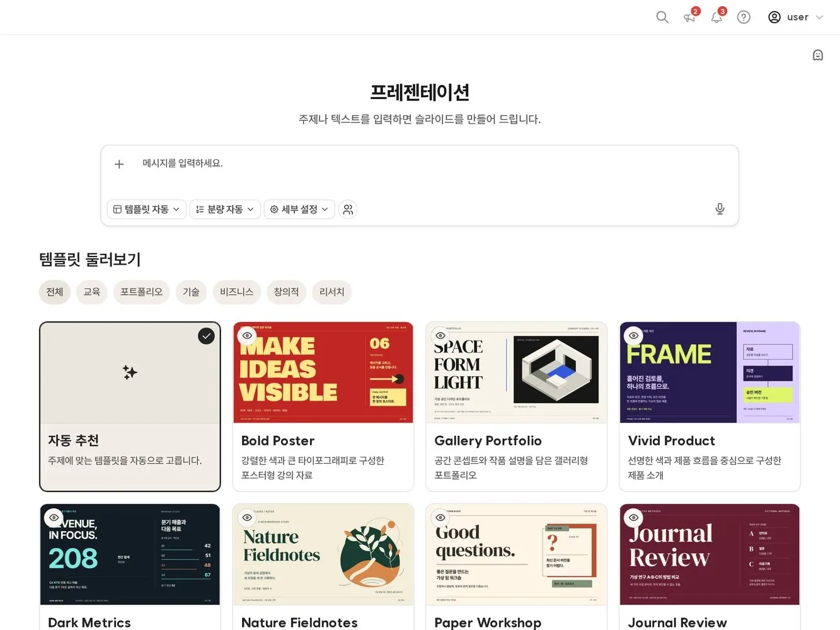Select the Bold Poster template thumbnail
Image resolution: width=840 pixels, height=630 pixels.
[323, 372]
